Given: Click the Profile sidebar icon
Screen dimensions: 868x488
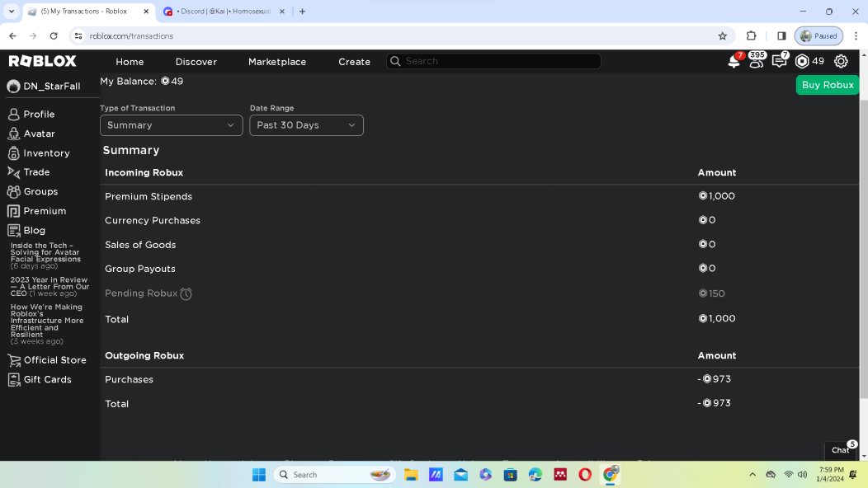Looking at the screenshot, I should 13,115.
